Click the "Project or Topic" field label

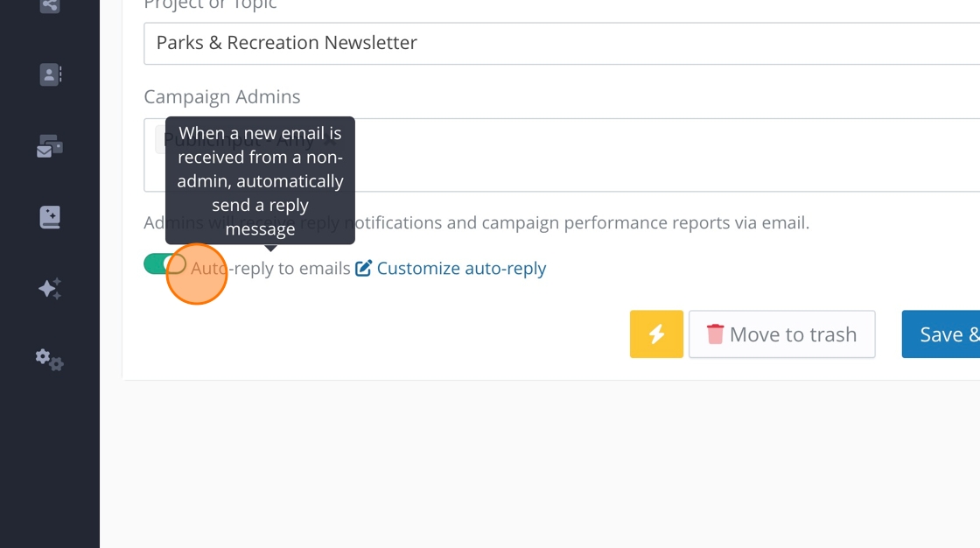click(x=210, y=5)
